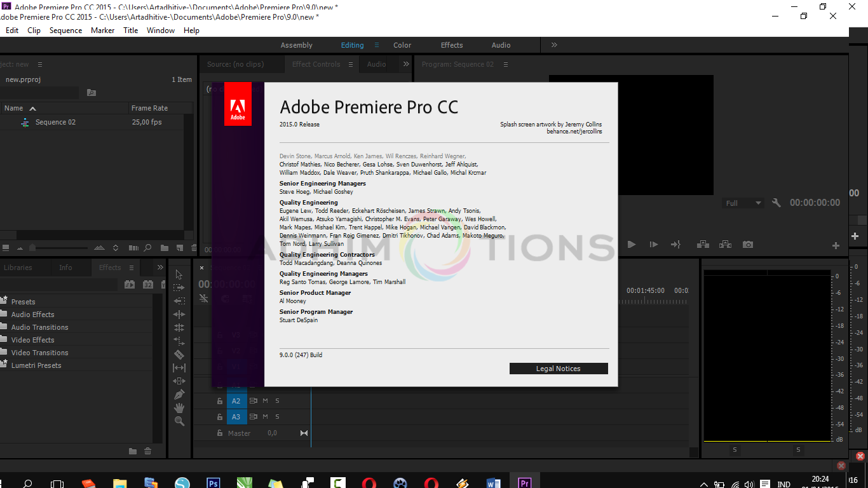
Task: Select Sequence 02 in the Project panel
Action: tap(55, 122)
